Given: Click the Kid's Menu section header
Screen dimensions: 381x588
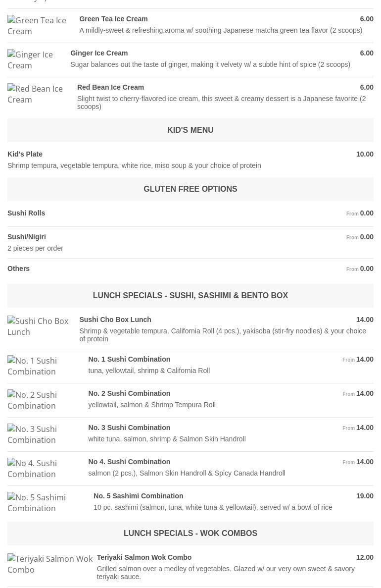Looking at the screenshot, I should pos(190,130).
